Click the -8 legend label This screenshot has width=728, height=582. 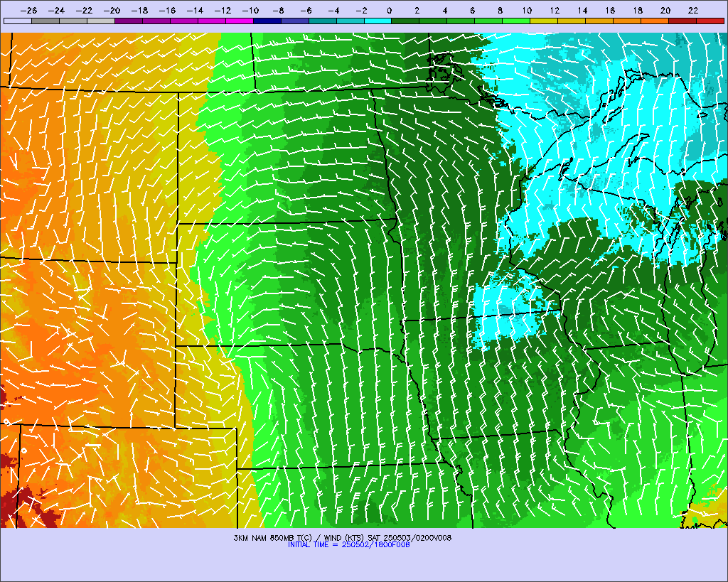coord(278,10)
